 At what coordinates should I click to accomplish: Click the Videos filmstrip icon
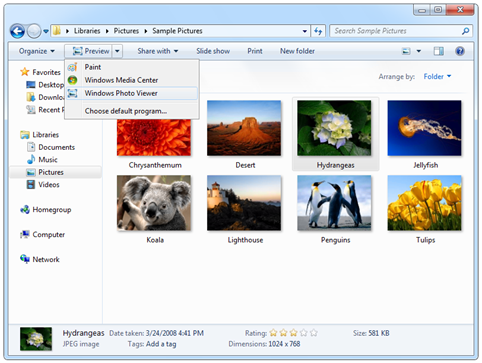point(31,185)
